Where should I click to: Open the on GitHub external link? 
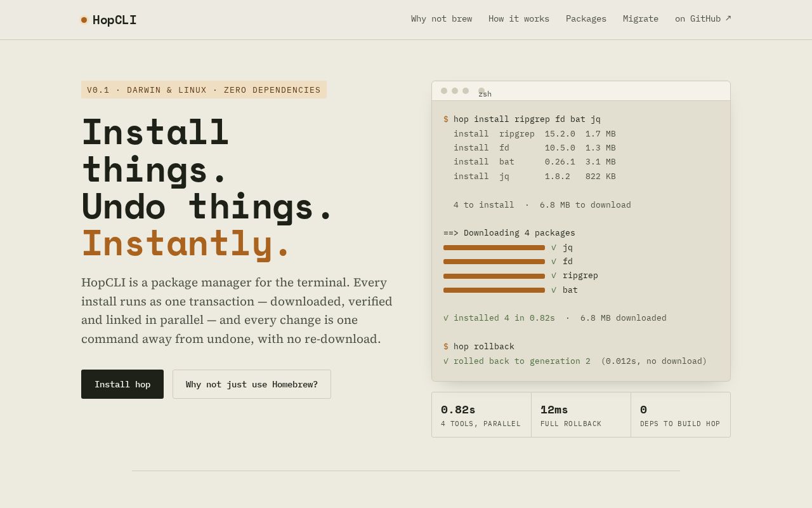(x=703, y=19)
